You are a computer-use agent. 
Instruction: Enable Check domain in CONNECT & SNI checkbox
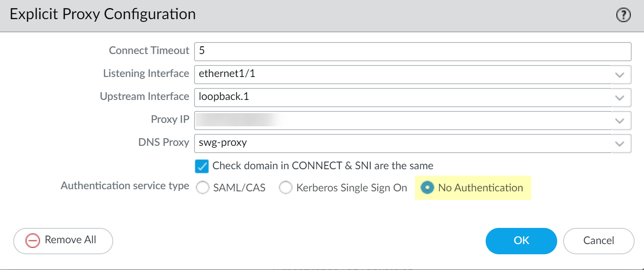(x=202, y=166)
